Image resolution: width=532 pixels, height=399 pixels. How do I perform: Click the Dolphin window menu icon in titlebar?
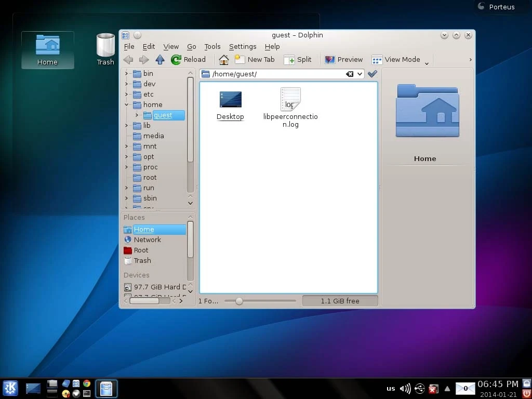click(x=126, y=35)
